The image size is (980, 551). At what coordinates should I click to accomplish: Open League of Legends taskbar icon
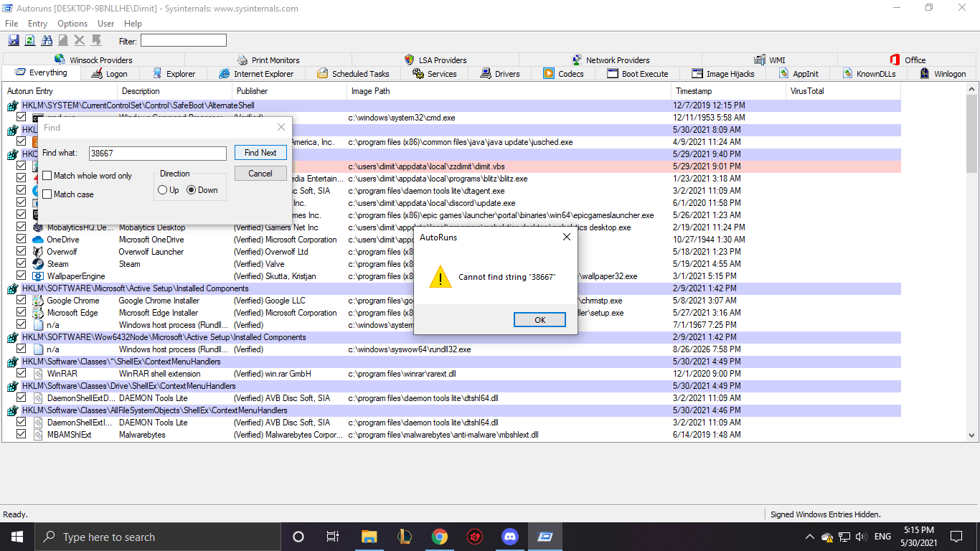[x=405, y=537]
